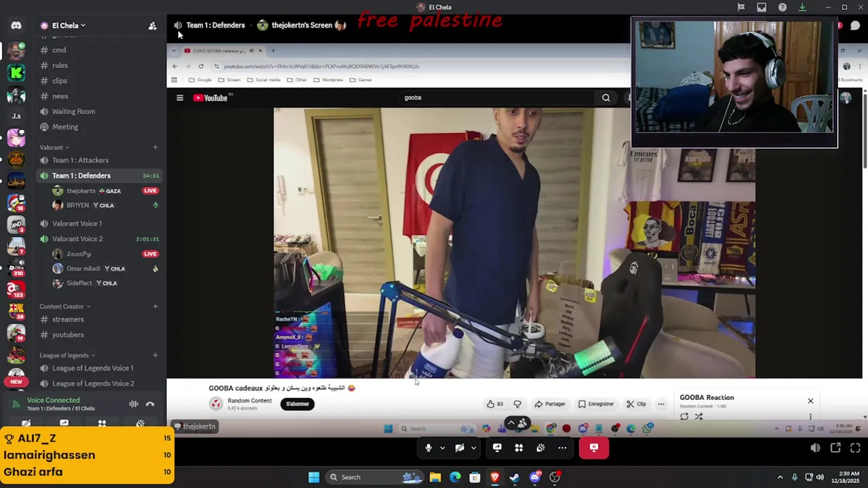Join Team 1 : Attackers voice channel

(80, 160)
